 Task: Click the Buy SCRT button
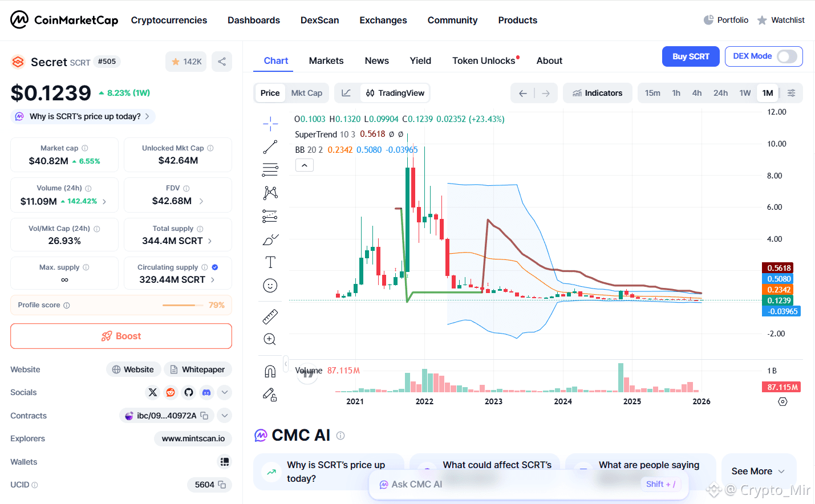click(x=691, y=56)
